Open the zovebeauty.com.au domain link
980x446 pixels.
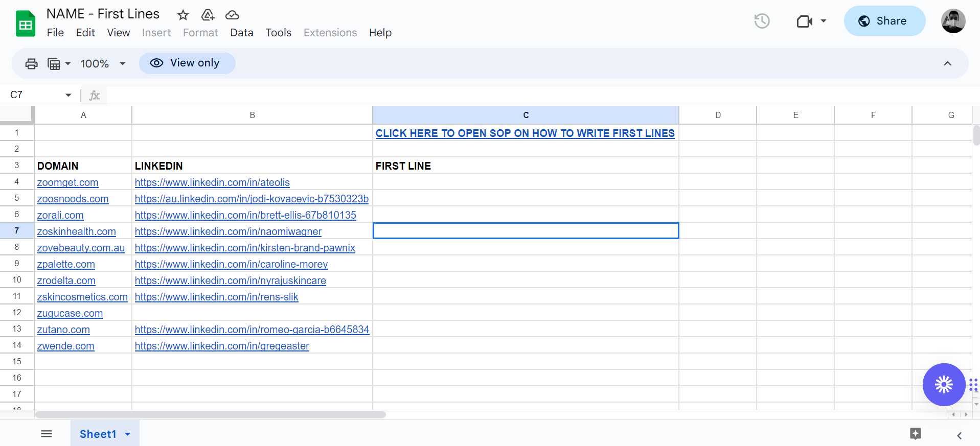81,248
